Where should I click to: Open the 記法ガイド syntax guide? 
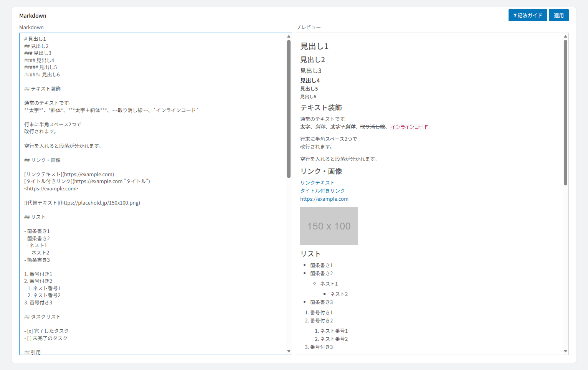point(528,15)
